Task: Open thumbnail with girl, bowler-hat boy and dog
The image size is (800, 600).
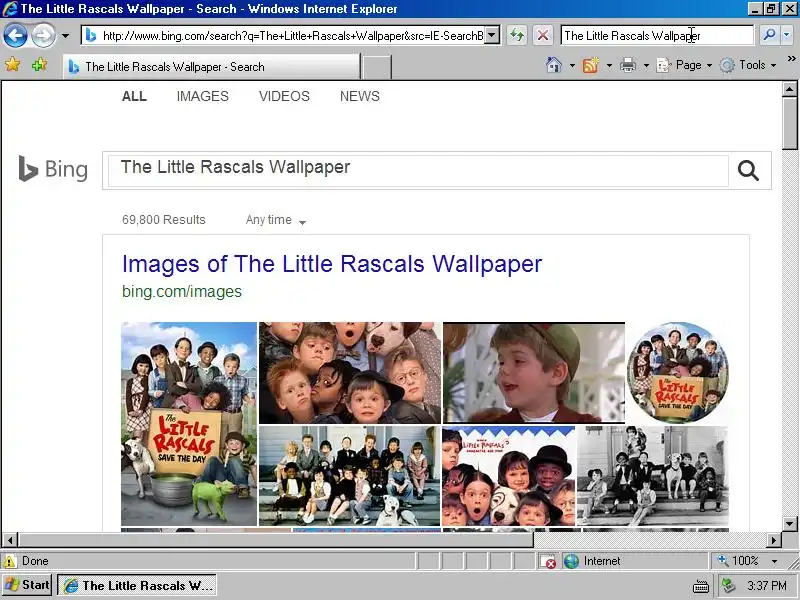Action: point(509,476)
